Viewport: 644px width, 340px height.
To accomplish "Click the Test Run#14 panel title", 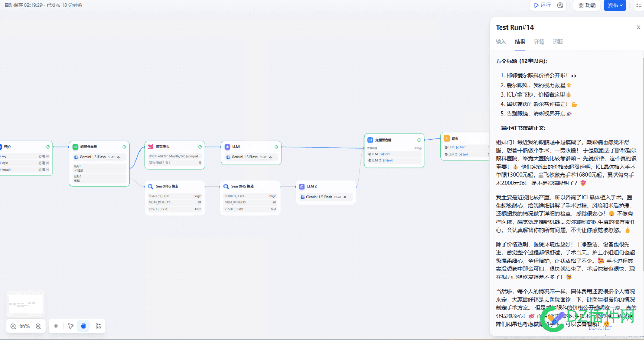I will pos(515,28).
